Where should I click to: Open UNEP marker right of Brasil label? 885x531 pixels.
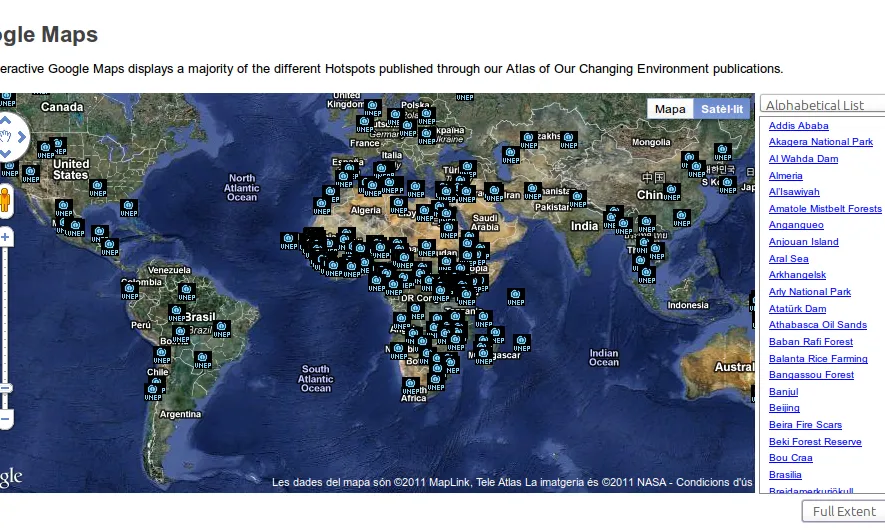click(x=222, y=329)
